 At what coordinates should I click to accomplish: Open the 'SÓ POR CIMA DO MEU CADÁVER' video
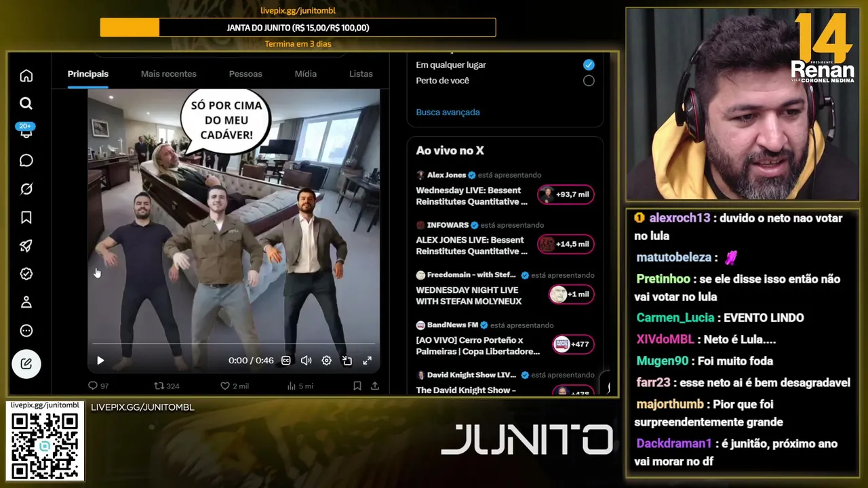click(233, 231)
